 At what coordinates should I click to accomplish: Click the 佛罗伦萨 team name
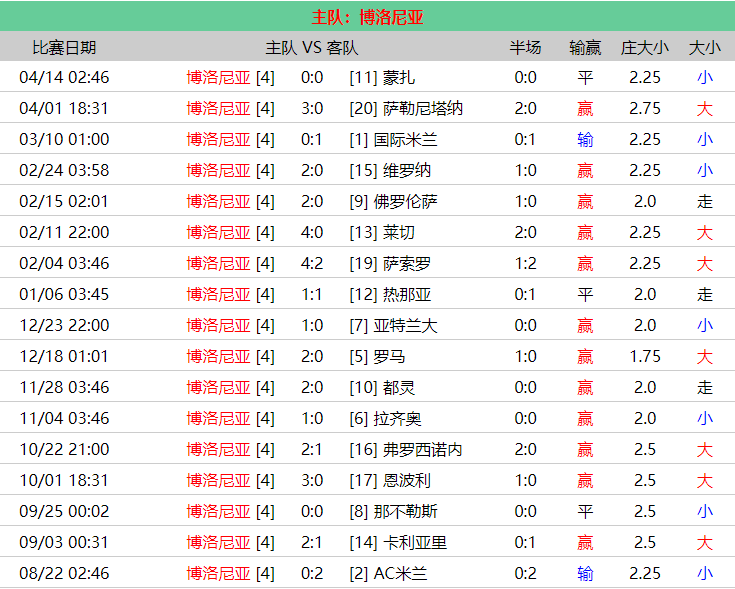406,201
